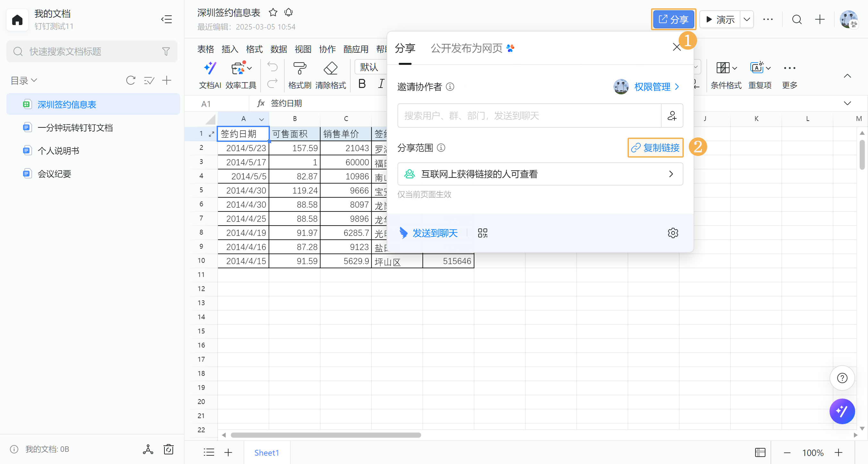
Task: Open share settings gear icon
Action: coord(673,233)
